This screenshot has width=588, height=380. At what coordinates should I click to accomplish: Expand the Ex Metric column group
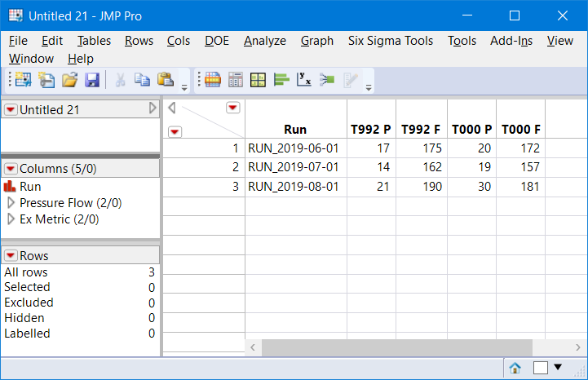point(11,219)
